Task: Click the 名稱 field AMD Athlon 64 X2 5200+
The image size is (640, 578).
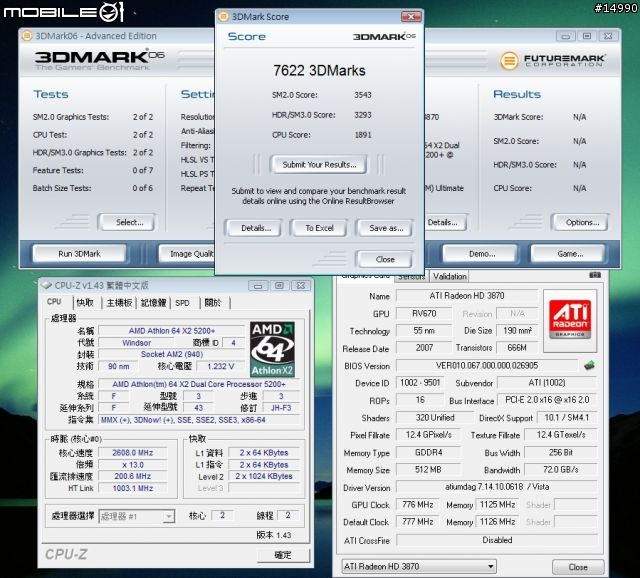Action: [x=171, y=331]
